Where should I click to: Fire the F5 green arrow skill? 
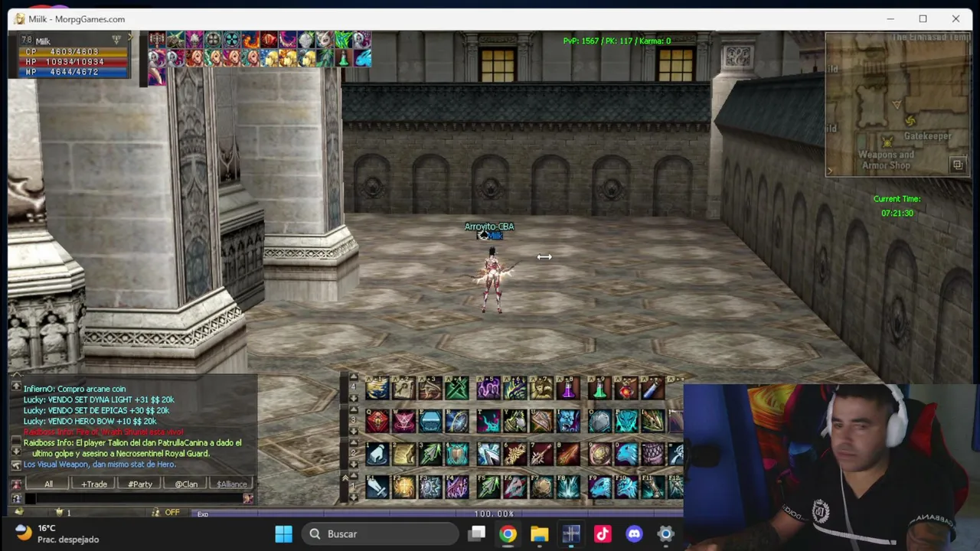coord(488,487)
